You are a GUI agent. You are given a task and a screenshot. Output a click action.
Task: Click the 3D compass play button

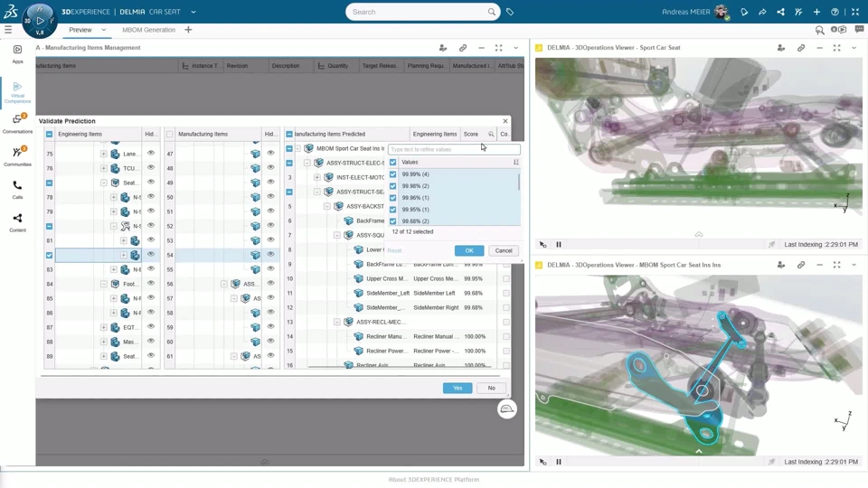(40, 21)
